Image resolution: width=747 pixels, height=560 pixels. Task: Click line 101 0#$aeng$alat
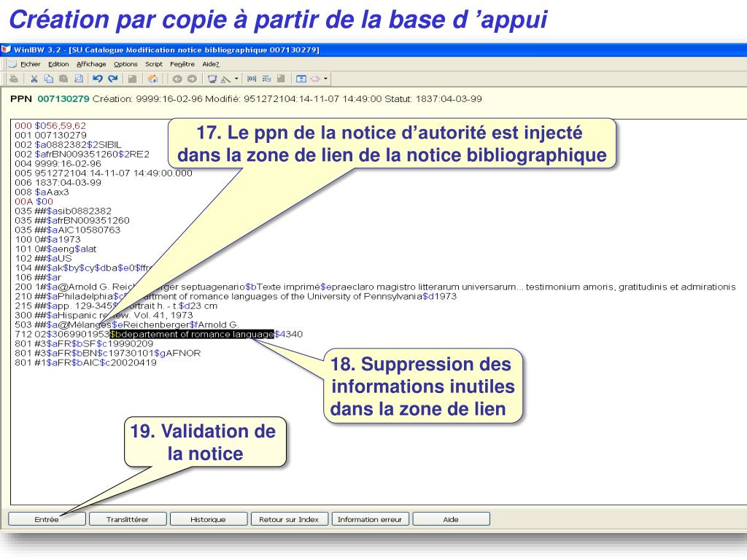pyautogui.click(x=55, y=249)
